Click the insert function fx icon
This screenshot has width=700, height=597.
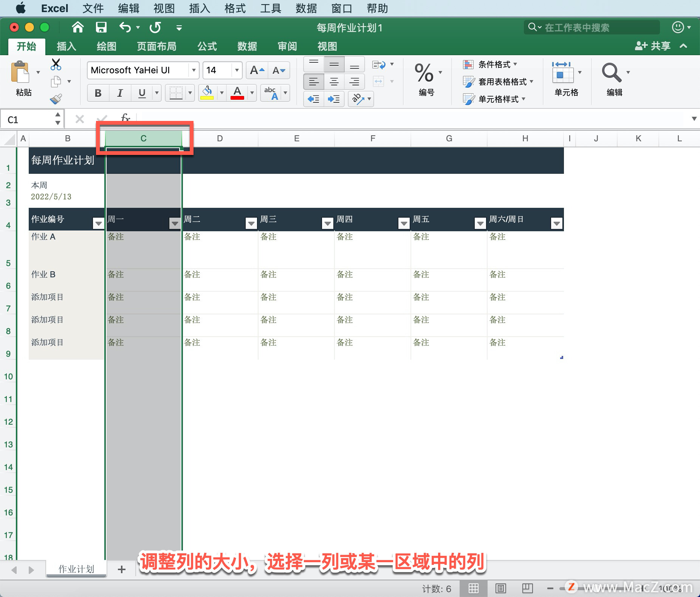[125, 119]
